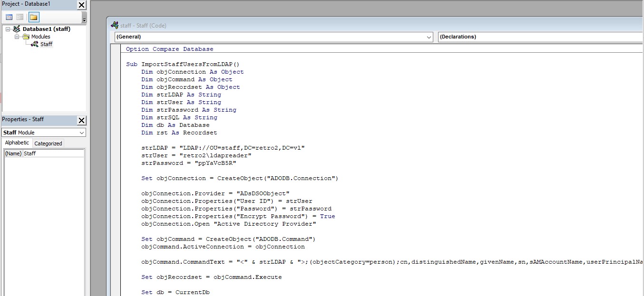Click the Encrypt Password property line
The height and width of the screenshot is (296, 644).
(x=238, y=216)
